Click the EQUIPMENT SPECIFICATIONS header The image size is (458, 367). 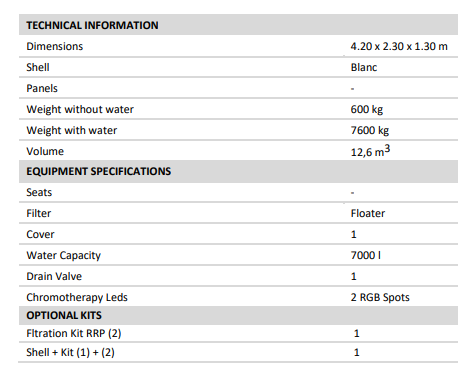[x=99, y=171]
